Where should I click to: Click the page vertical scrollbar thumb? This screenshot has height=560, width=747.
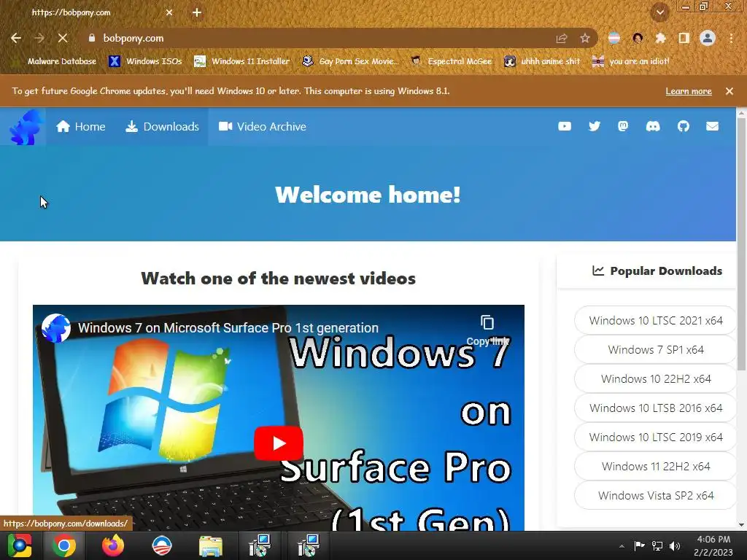[741, 244]
